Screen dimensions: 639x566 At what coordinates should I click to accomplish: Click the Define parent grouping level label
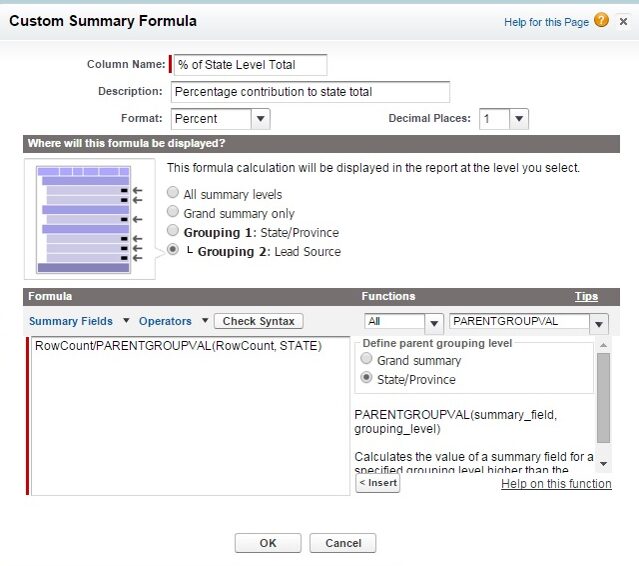tap(437, 344)
